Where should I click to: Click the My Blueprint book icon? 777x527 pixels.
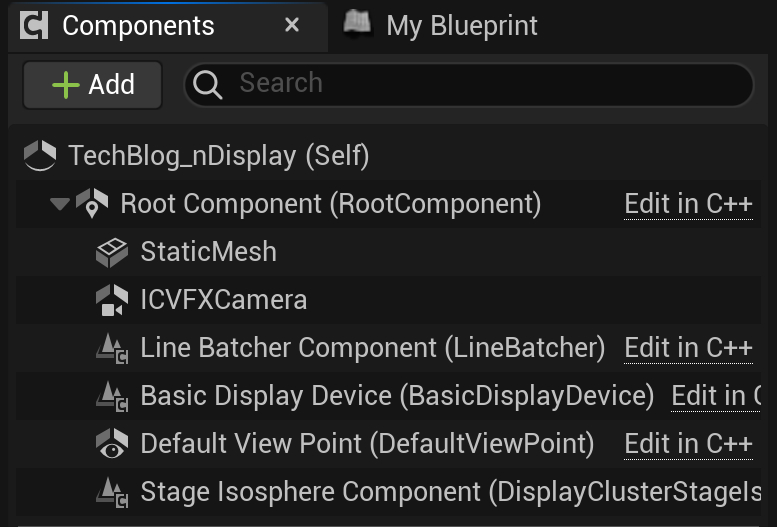tap(357, 24)
